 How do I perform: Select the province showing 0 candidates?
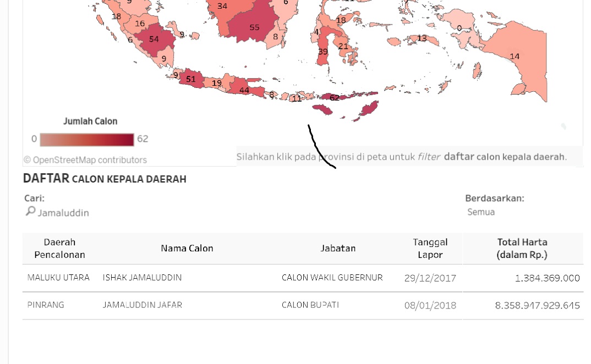tap(458, 27)
